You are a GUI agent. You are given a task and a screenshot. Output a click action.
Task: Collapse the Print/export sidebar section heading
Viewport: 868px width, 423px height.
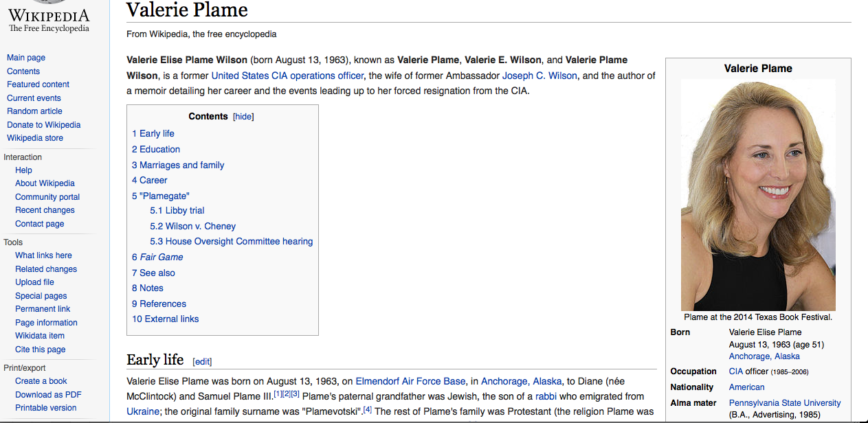point(25,368)
